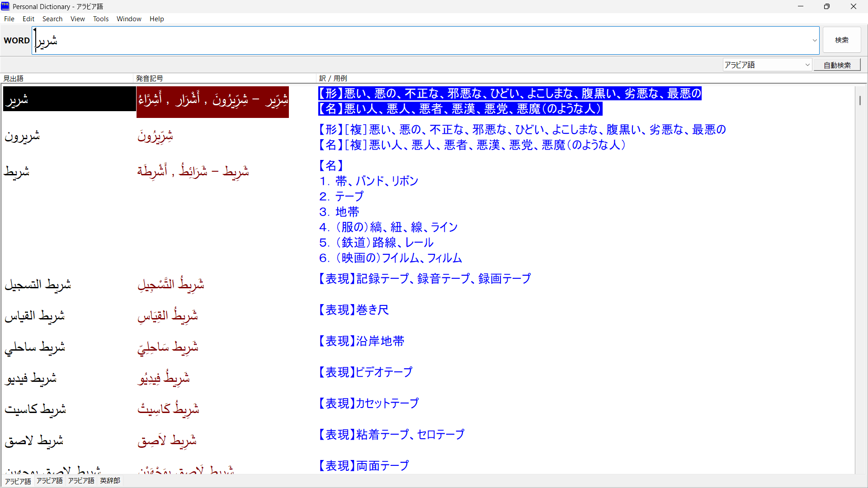Restore down the window via maximize icon

coord(826,6)
